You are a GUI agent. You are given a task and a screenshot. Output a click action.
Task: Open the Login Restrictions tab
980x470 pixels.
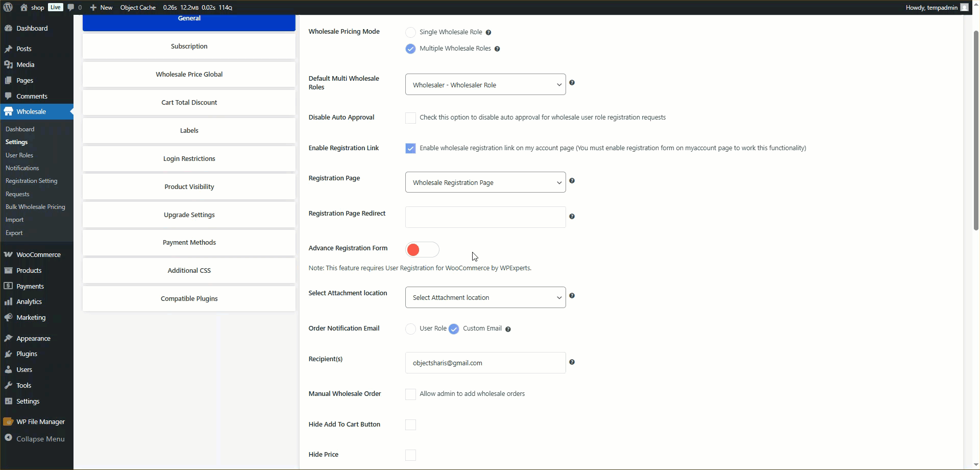point(189,158)
